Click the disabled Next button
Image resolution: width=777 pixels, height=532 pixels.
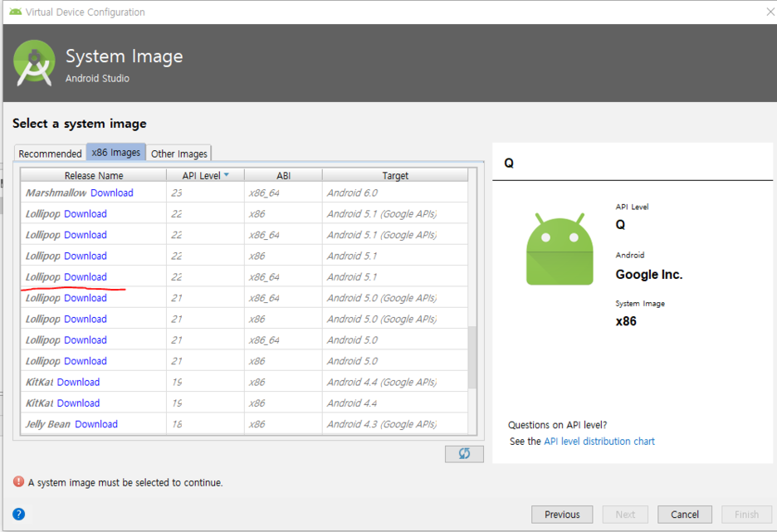(x=625, y=515)
